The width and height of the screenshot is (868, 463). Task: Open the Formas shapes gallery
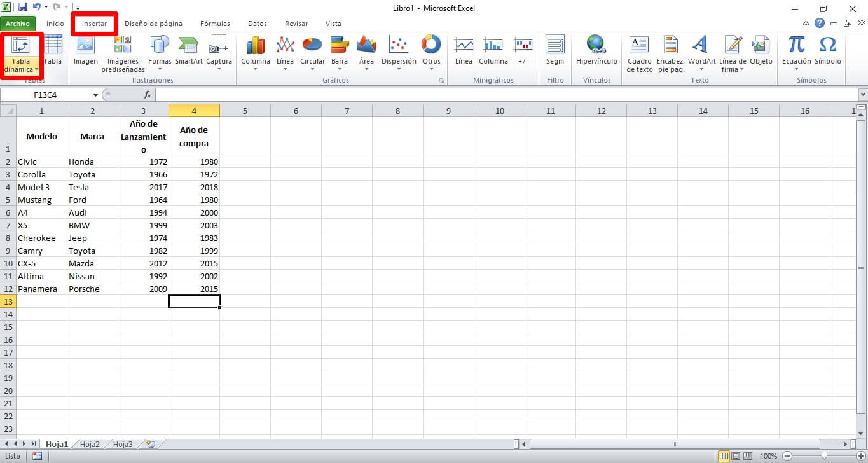point(160,54)
